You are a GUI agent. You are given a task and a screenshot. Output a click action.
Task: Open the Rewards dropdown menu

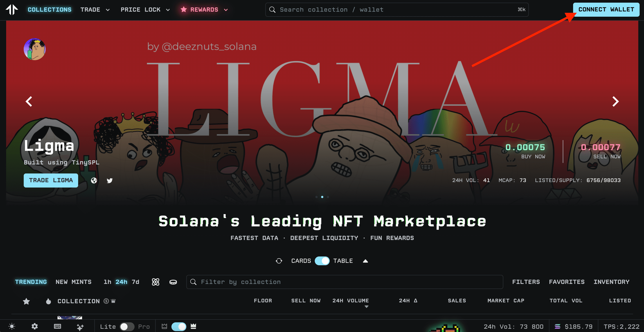pyautogui.click(x=204, y=9)
